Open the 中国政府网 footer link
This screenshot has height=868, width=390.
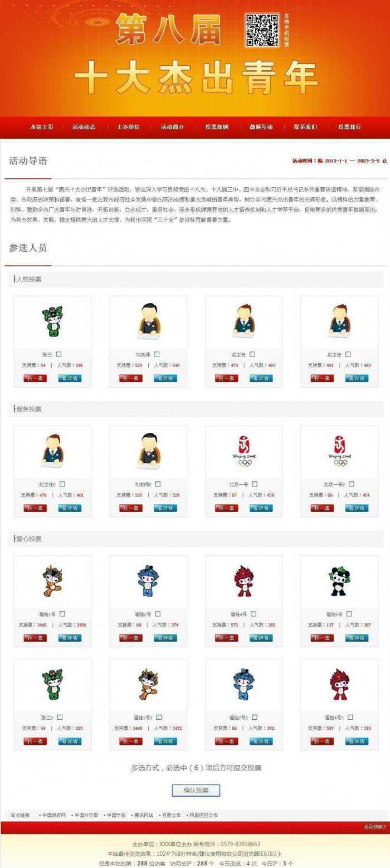click(x=54, y=815)
